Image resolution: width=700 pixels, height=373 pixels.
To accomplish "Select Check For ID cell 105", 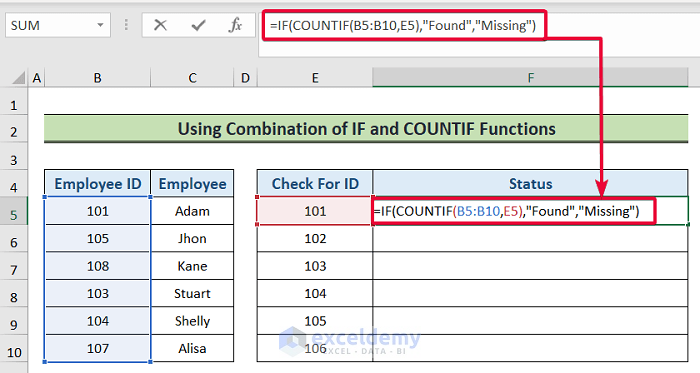I will click(x=315, y=321).
